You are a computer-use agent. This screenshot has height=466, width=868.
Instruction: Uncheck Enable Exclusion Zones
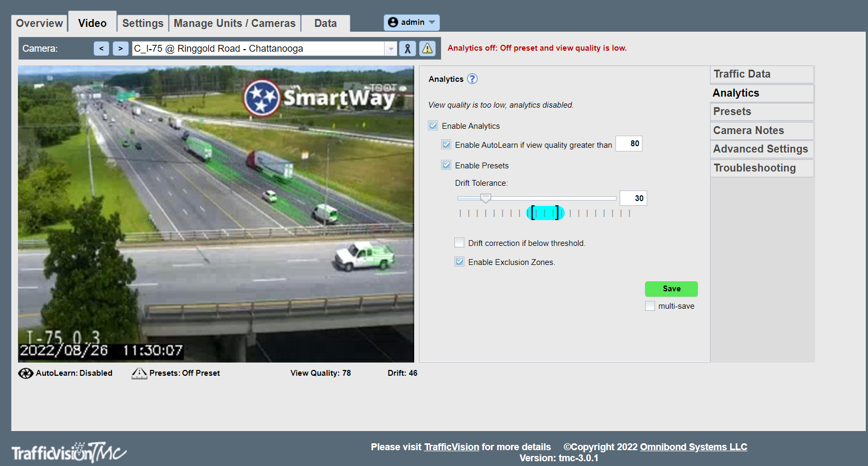[460, 262]
